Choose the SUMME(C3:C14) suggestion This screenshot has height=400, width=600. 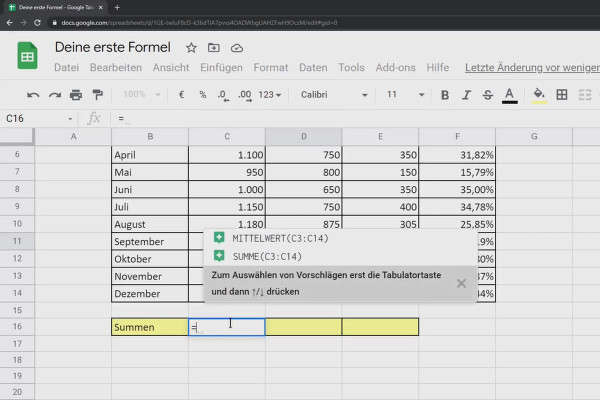[341, 256]
